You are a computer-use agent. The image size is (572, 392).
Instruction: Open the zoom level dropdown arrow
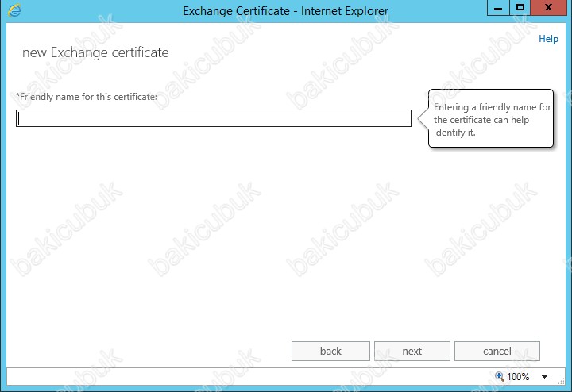point(544,377)
